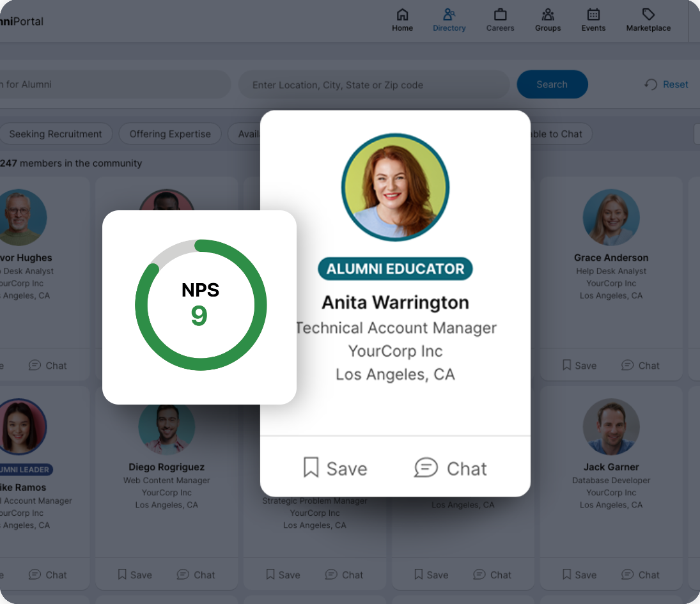Open Anita Warrington's profile photo

point(395,188)
